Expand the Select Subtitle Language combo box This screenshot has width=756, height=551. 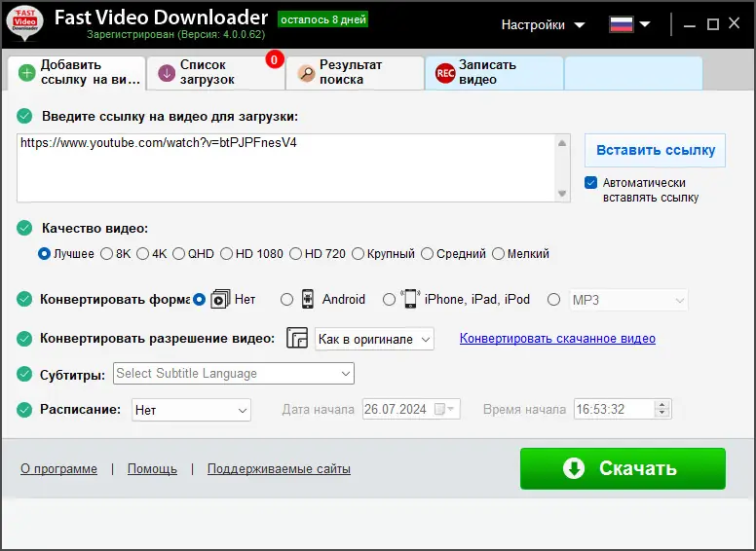(x=234, y=374)
